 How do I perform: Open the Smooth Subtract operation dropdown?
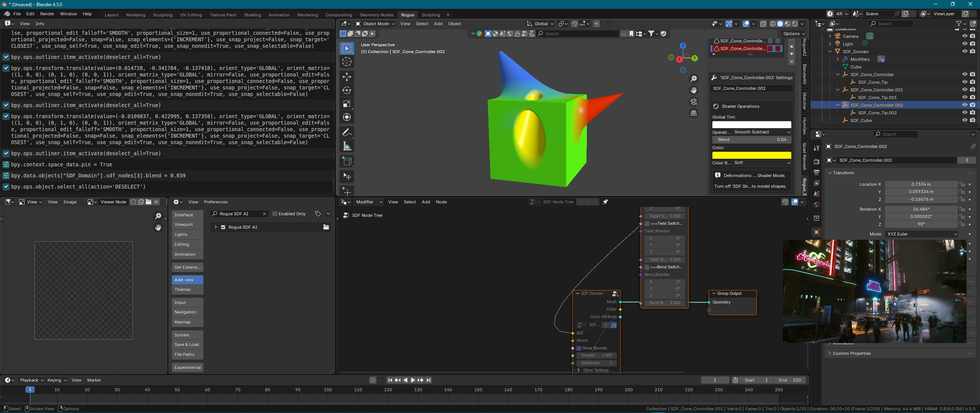[x=762, y=132]
